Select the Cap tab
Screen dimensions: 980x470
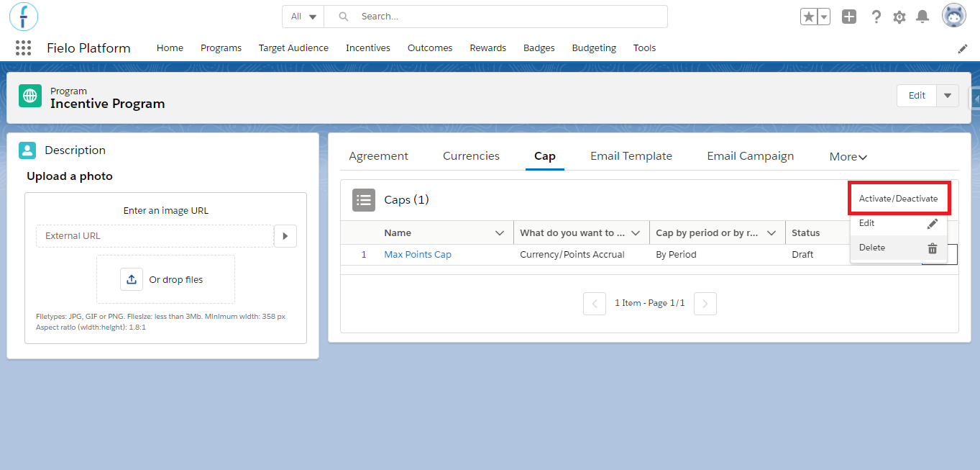544,155
